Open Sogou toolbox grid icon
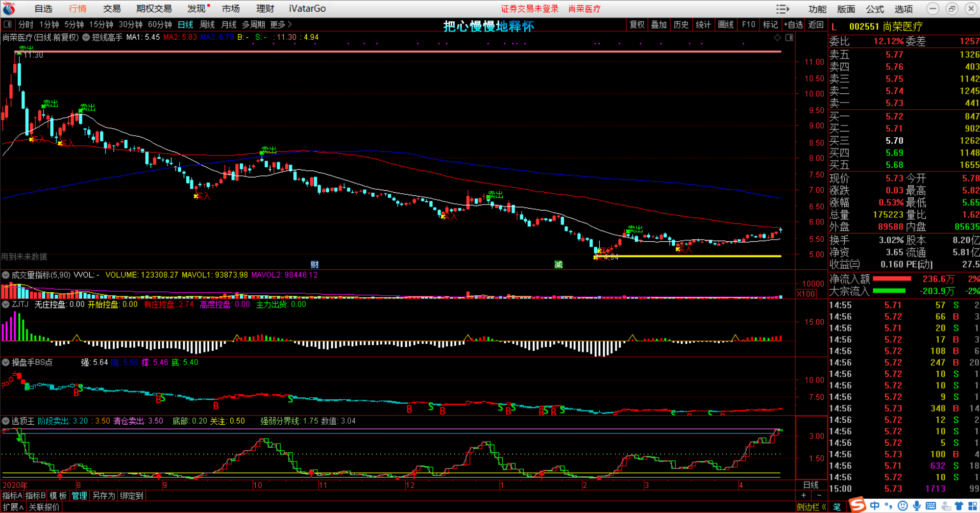980x513 pixels. click(973, 506)
